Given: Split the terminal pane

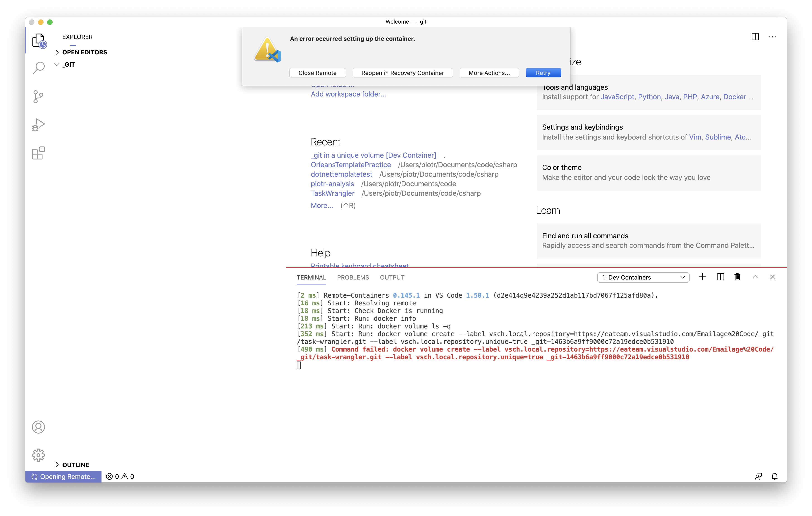Looking at the screenshot, I should 720,277.
